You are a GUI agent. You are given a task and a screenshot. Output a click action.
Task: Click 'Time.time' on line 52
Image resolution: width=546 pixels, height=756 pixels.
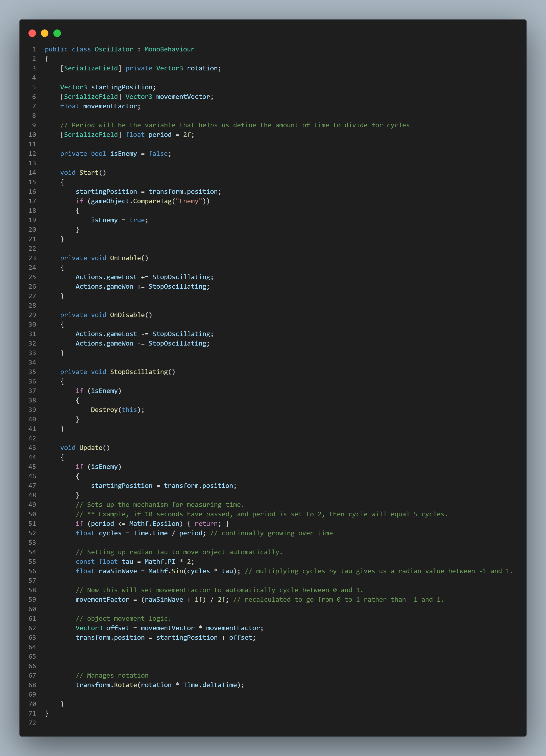coord(150,533)
